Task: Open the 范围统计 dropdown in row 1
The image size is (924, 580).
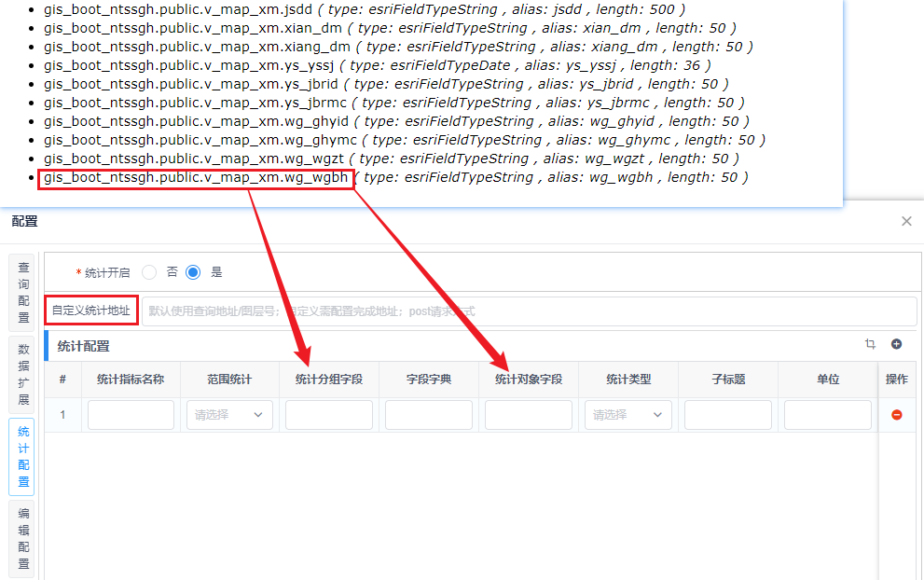Action: pos(229,415)
